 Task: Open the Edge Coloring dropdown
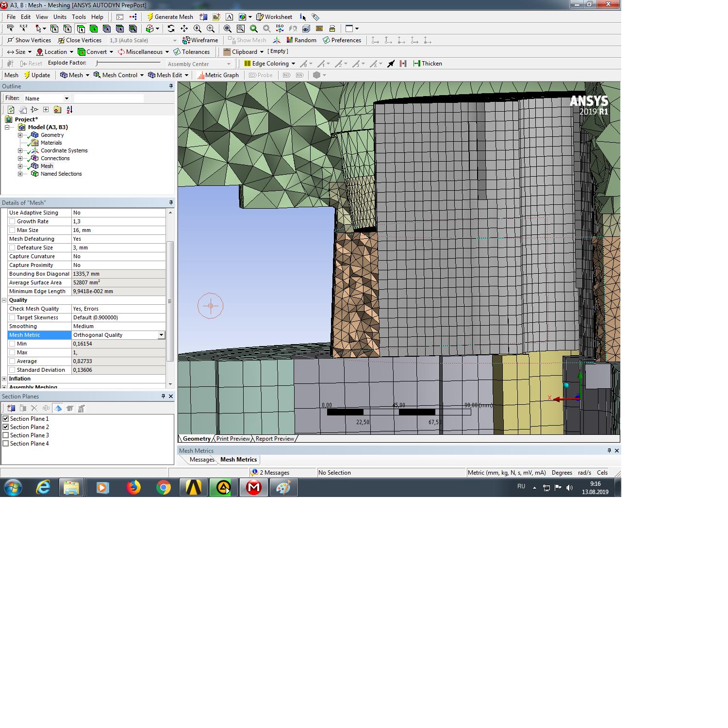(x=269, y=64)
